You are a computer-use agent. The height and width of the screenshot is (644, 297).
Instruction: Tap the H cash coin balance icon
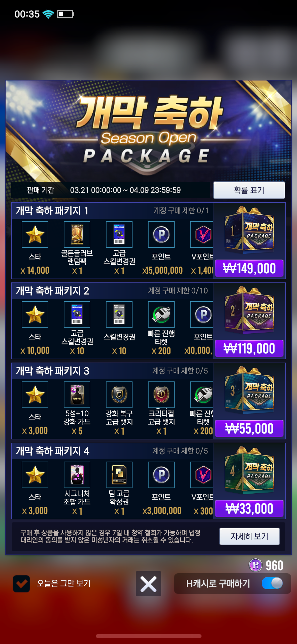(x=255, y=565)
